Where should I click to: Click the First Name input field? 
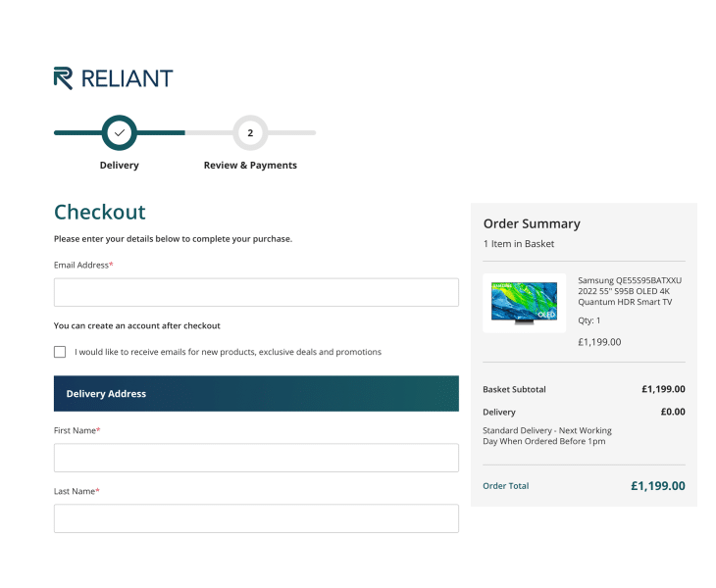(256, 458)
